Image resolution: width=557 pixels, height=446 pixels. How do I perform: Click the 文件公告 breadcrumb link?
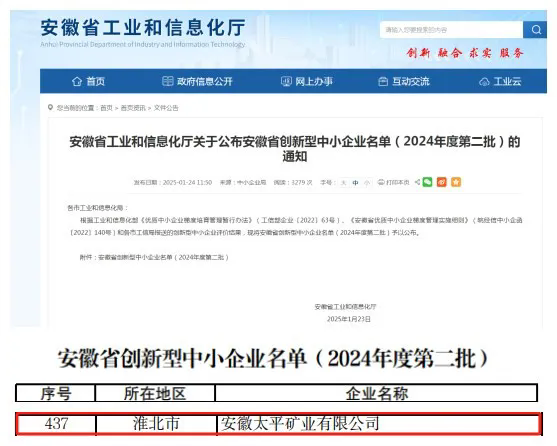coord(166,108)
